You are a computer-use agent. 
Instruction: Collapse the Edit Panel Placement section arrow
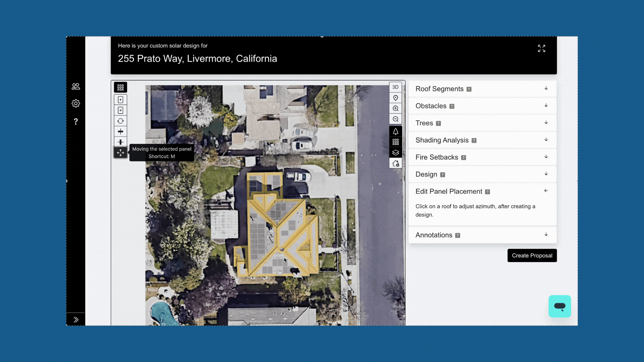pos(546,191)
